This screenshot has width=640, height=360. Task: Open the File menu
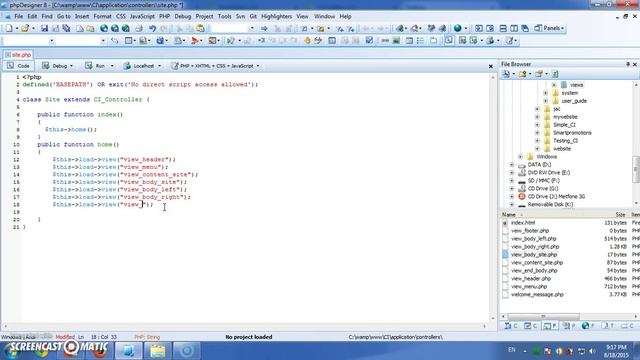(19, 16)
